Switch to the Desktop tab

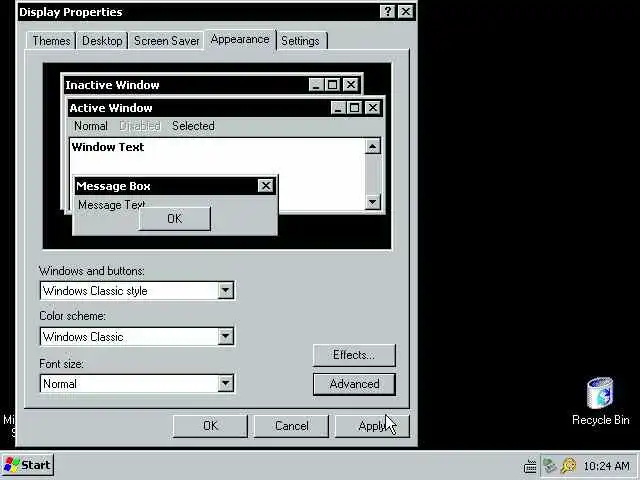click(x=102, y=41)
